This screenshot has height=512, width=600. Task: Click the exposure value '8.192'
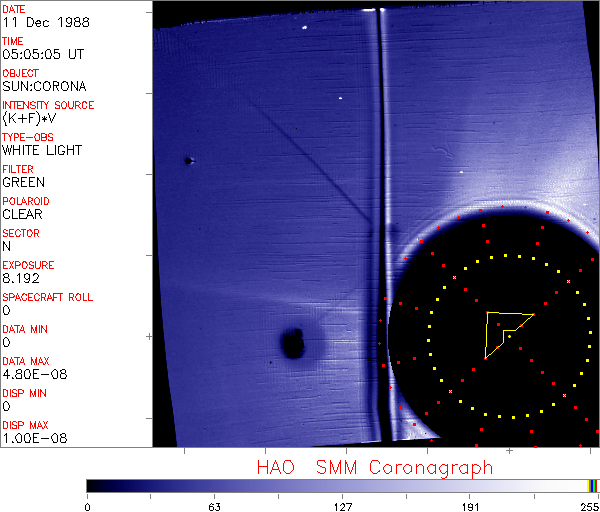(21, 278)
